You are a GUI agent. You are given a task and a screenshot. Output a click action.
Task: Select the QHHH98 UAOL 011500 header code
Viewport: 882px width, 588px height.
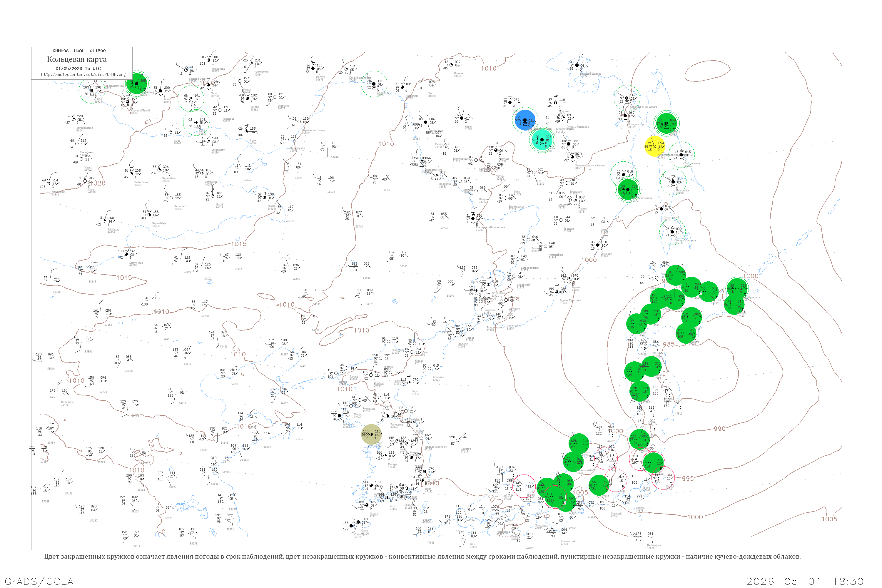point(79,51)
